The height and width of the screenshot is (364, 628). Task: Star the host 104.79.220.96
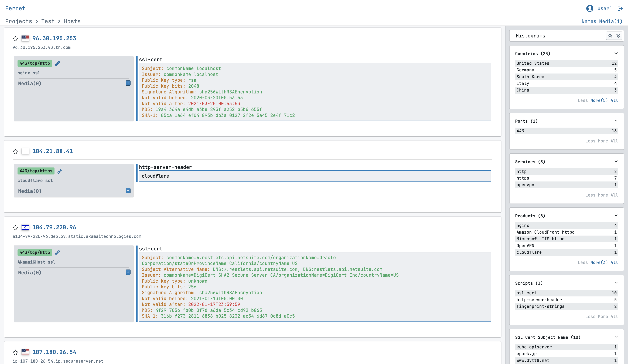click(15, 227)
